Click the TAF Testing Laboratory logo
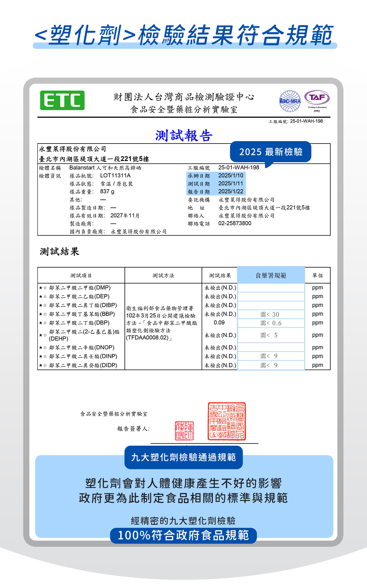This screenshot has height=588, width=367. 317,101
